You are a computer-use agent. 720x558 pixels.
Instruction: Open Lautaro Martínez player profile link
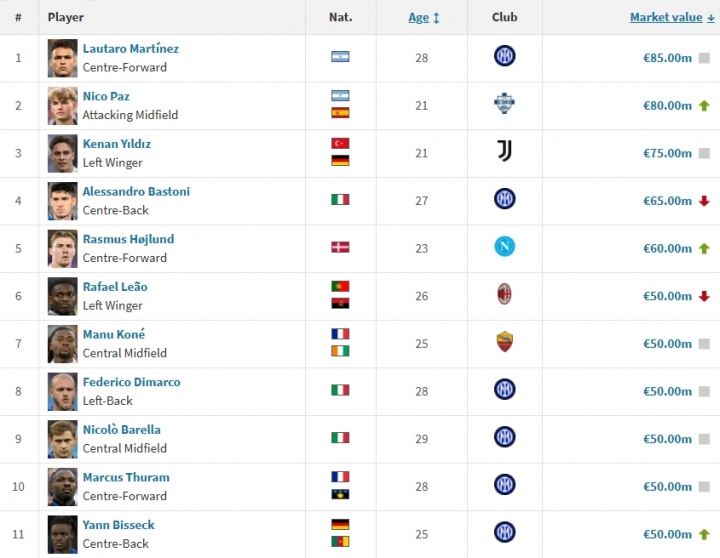130,48
